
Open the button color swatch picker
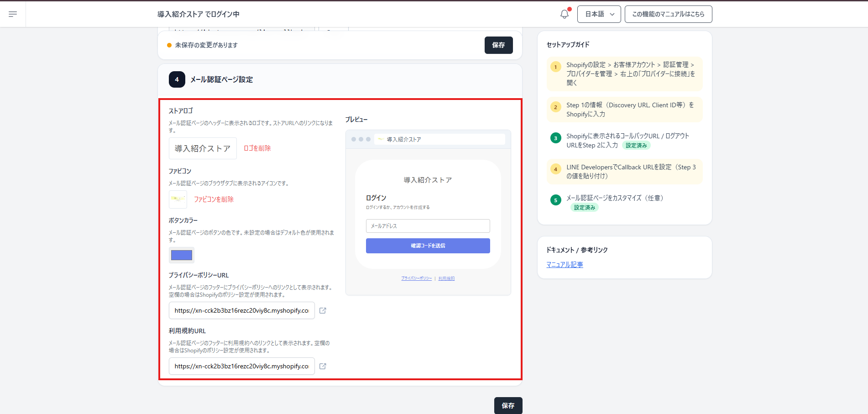coord(182,255)
